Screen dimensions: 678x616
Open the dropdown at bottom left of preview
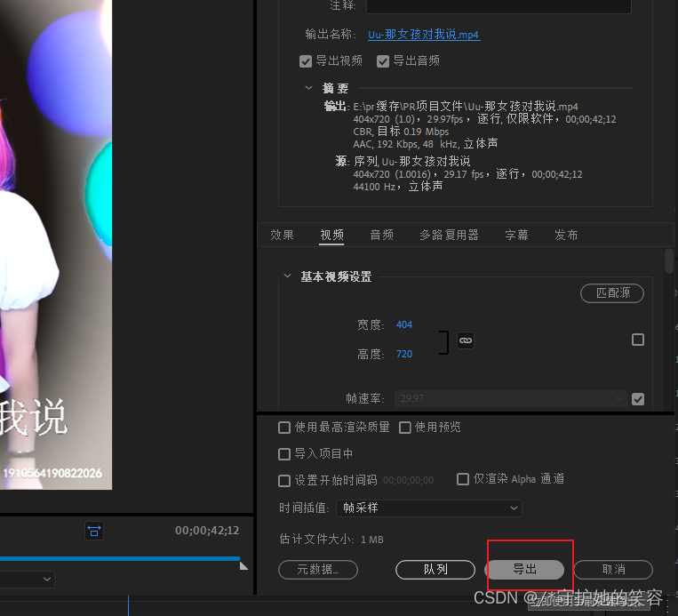(28, 579)
